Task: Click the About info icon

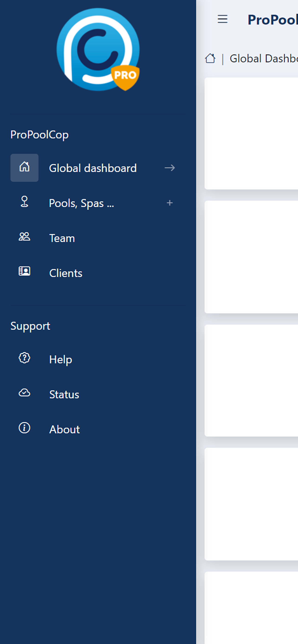Action: (25, 428)
